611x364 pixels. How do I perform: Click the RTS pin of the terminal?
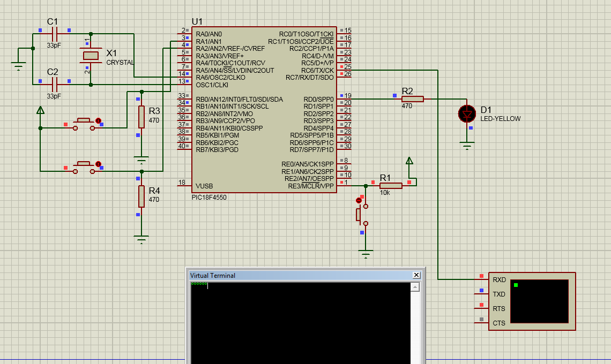click(x=481, y=308)
